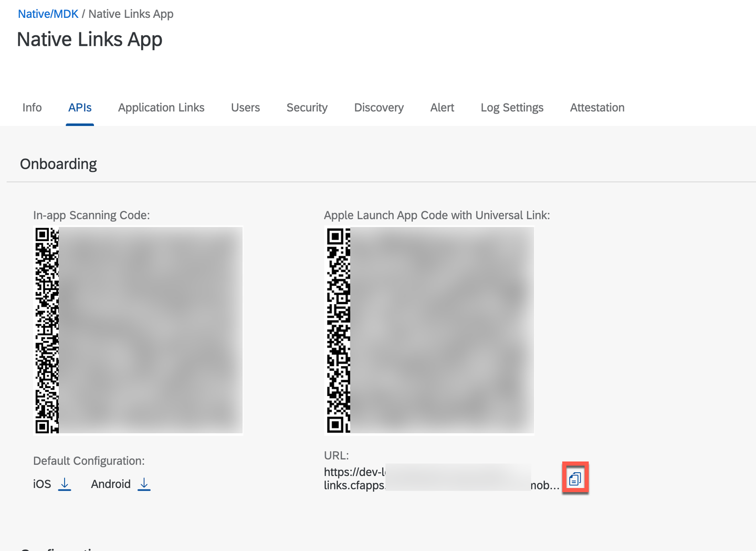Select the APIs tab
The width and height of the screenshot is (756, 551).
(x=80, y=108)
